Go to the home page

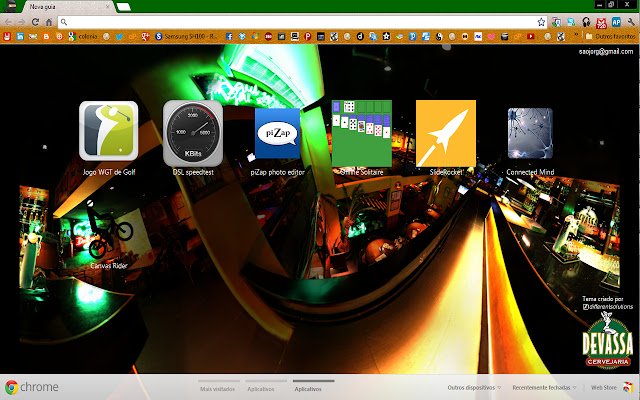pyautogui.click(x=49, y=22)
